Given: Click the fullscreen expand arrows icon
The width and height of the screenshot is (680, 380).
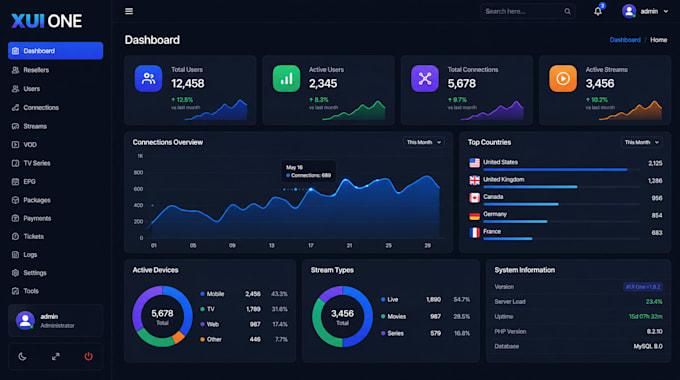Looking at the screenshot, I should [56, 357].
